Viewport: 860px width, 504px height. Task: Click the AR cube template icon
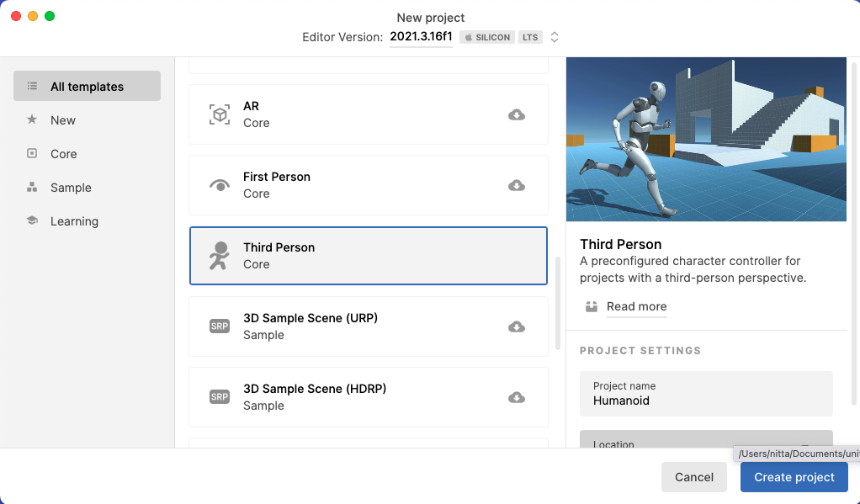point(220,114)
